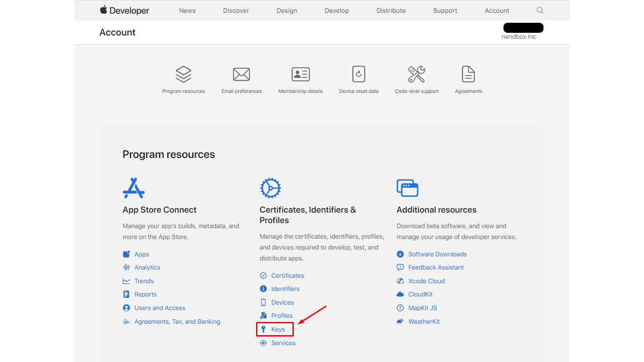Click the Membership details icon

coord(300,74)
